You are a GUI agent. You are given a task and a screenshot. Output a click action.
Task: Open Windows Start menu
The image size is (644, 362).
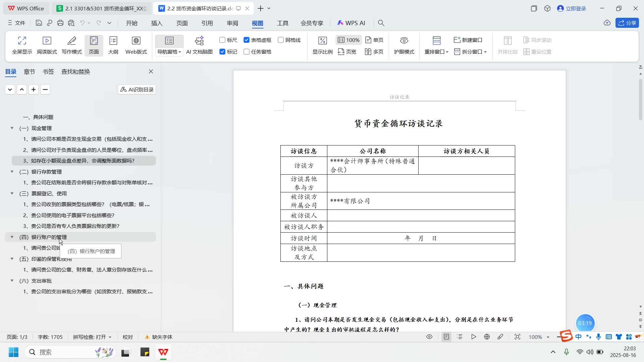point(13,352)
